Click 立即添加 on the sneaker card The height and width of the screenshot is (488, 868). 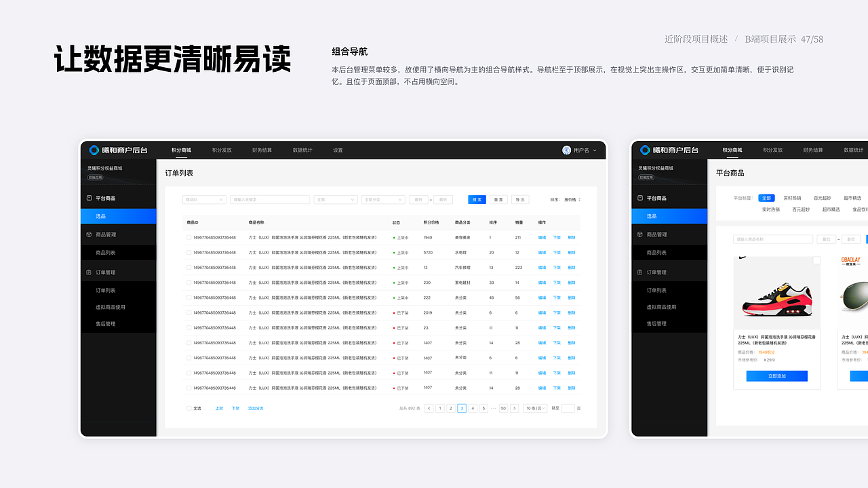(x=777, y=376)
